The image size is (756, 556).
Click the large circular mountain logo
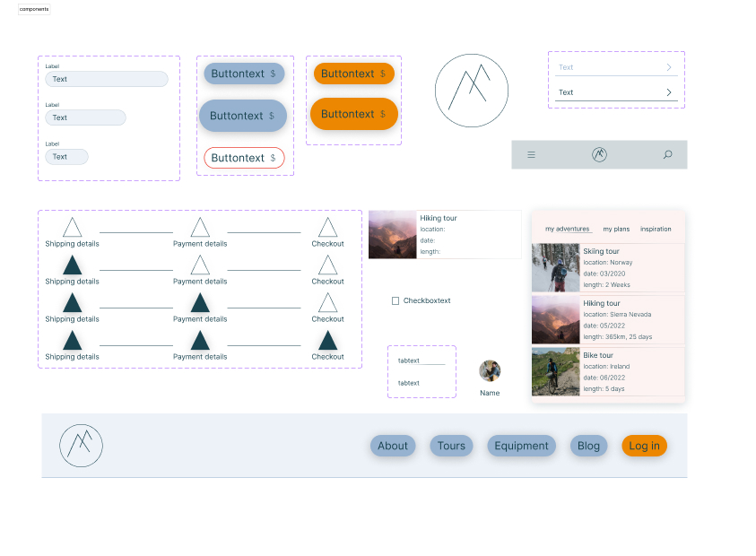pos(472,91)
